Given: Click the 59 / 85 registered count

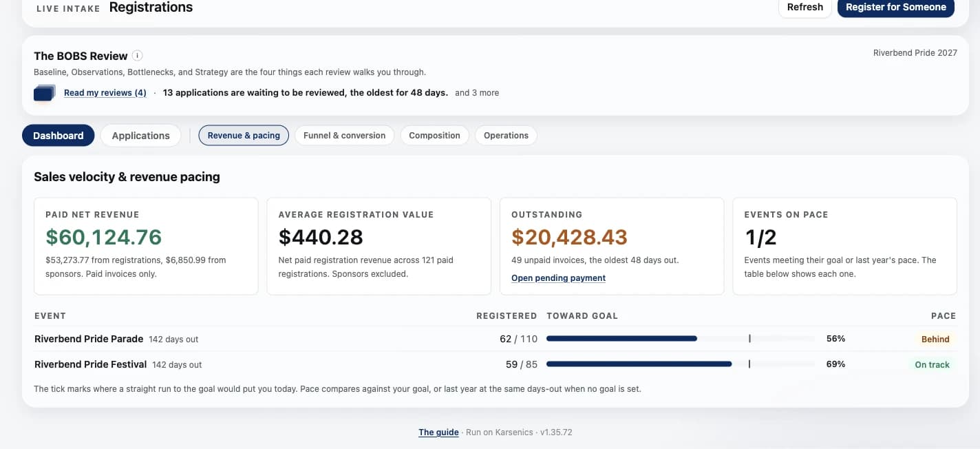Looking at the screenshot, I should [521, 364].
